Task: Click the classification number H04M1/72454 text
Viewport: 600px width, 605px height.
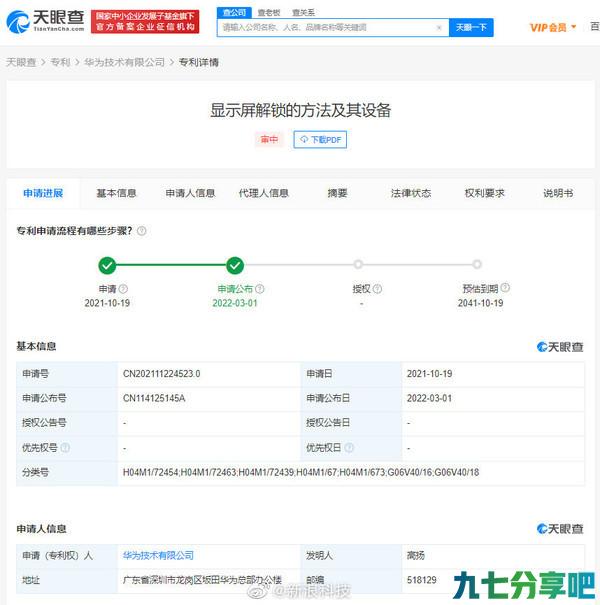Action: (x=150, y=472)
